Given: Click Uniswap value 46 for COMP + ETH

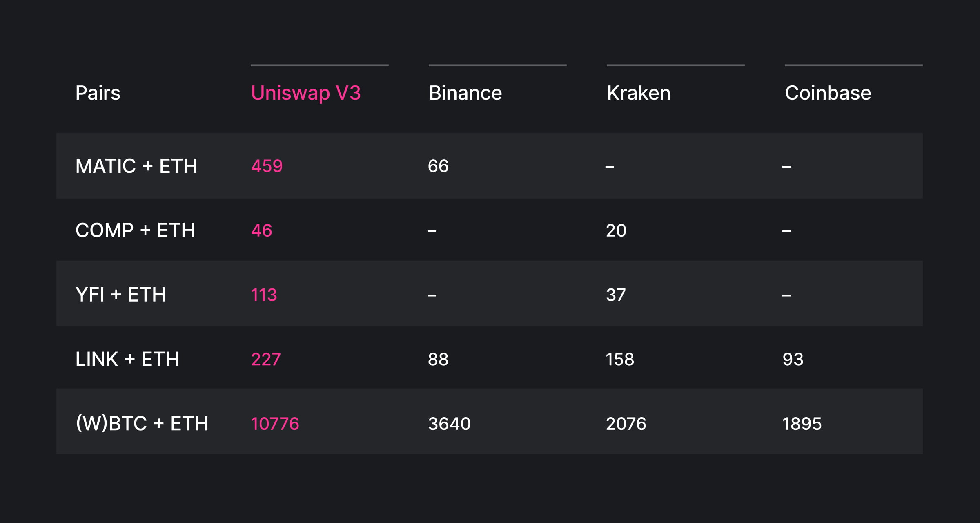Looking at the screenshot, I should coord(261,230).
